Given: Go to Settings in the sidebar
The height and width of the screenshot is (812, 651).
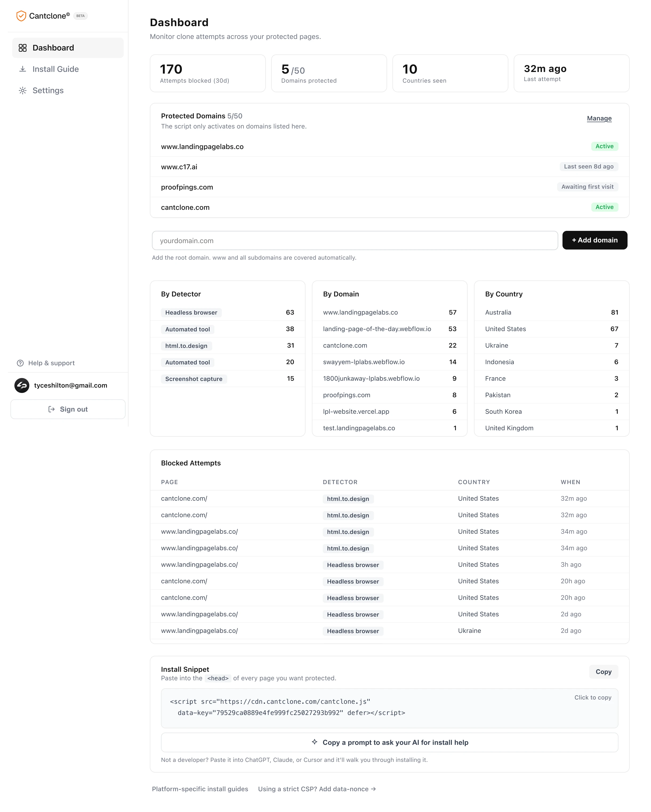Looking at the screenshot, I should pos(68,90).
